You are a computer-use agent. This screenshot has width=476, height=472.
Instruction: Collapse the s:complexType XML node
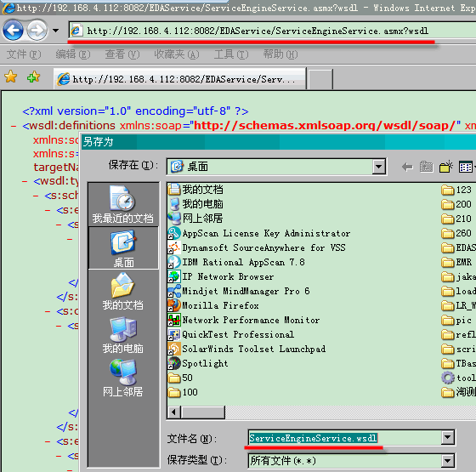[x=48, y=311]
